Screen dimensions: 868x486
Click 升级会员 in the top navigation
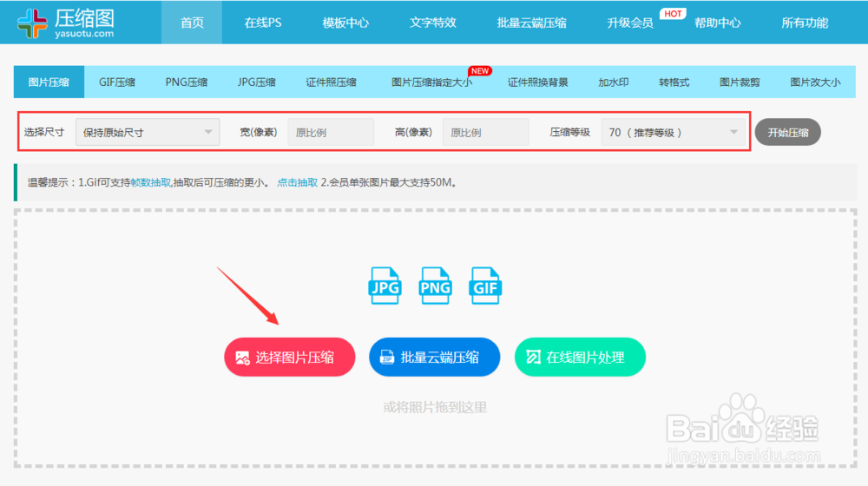coord(630,23)
